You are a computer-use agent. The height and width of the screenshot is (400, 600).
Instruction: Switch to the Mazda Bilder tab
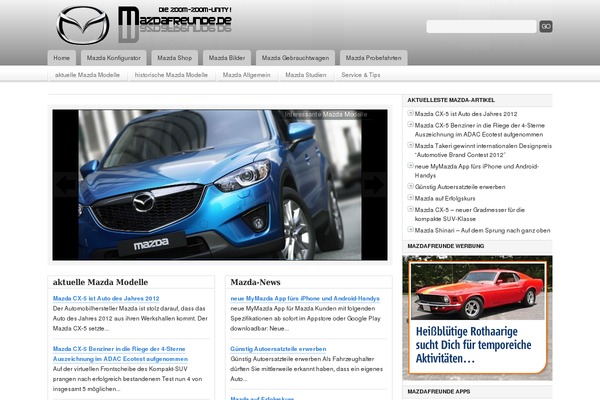[227, 58]
